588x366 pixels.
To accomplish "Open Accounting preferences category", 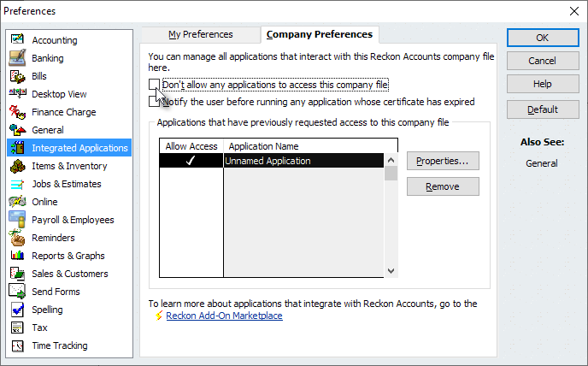I will click(x=55, y=40).
